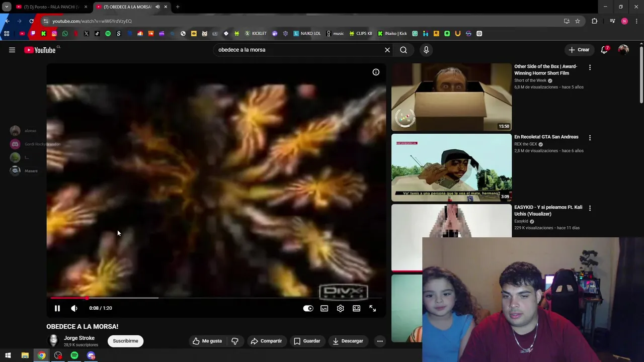Open Spotify from the taskbar

tap(74, 355)
